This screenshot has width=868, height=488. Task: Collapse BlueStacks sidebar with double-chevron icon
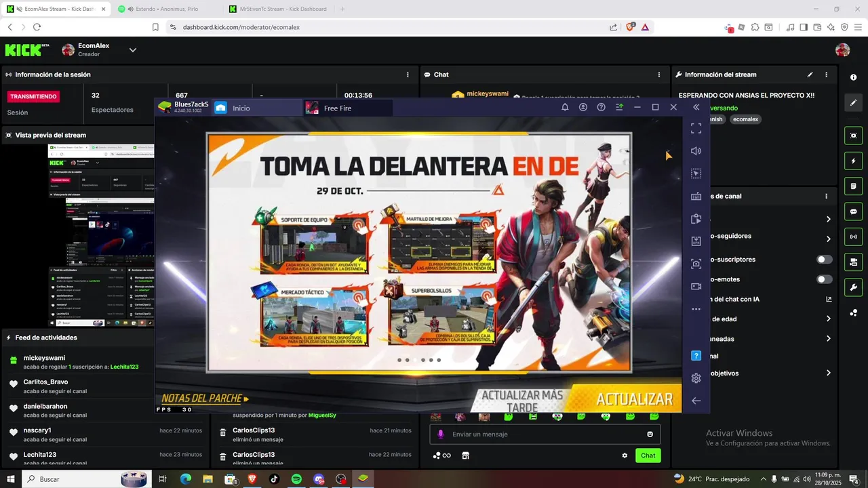coord(696,107)
